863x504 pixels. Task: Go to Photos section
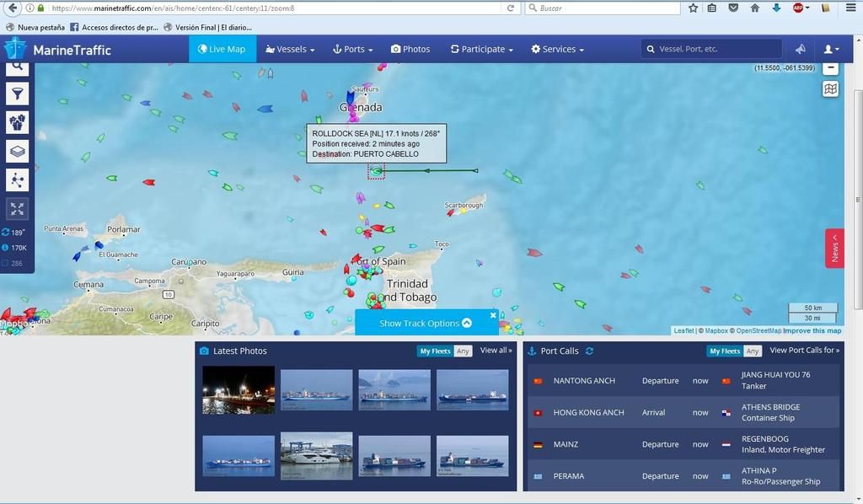click(x=410, y=49)
